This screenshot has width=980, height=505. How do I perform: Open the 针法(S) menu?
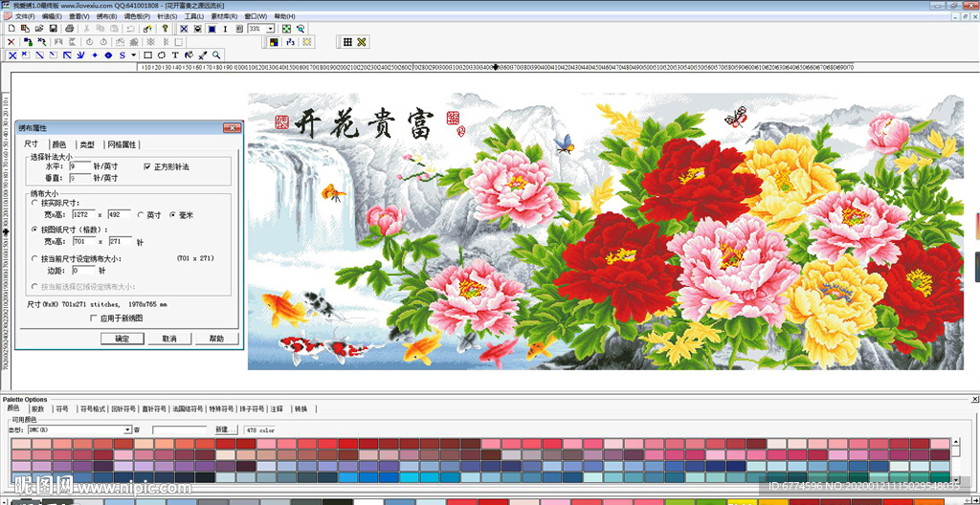click(x=167, y=15)
